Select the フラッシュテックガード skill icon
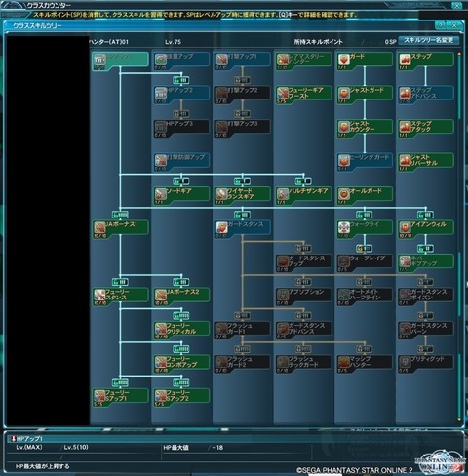Screen dimensions: 468x476 283,363
